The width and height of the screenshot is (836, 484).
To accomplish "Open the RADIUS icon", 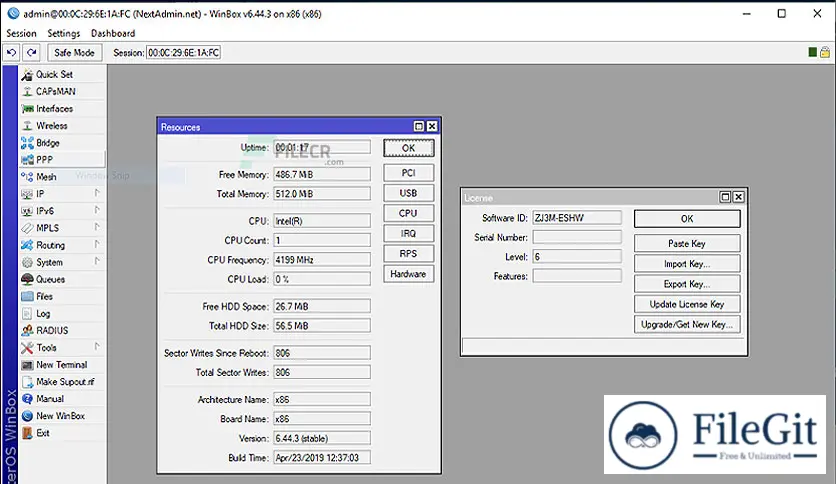I will pyautogui.click(x=27, y=330).
